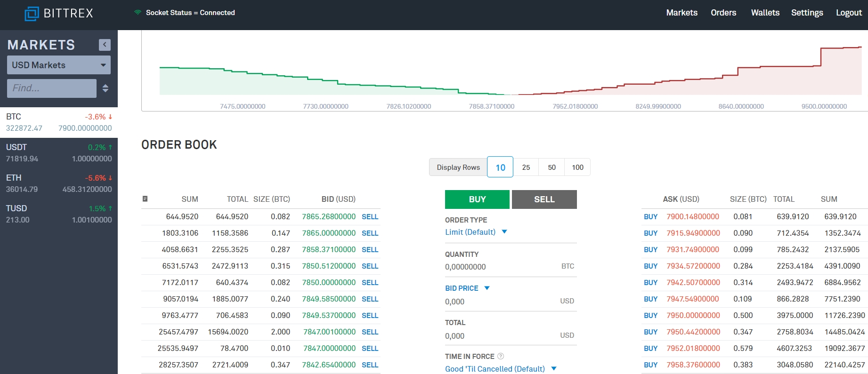Set display rows to 50
The height and width of the screenshot is (374, 868).
point(552,167)
